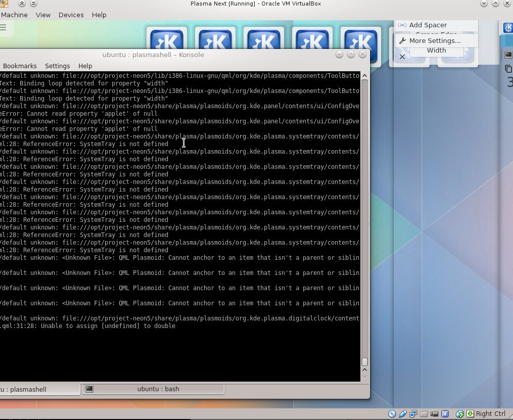Click the optical disk status bar icon
The height and width of the screenshot is (420, 513).
click(x=392, y=414)
